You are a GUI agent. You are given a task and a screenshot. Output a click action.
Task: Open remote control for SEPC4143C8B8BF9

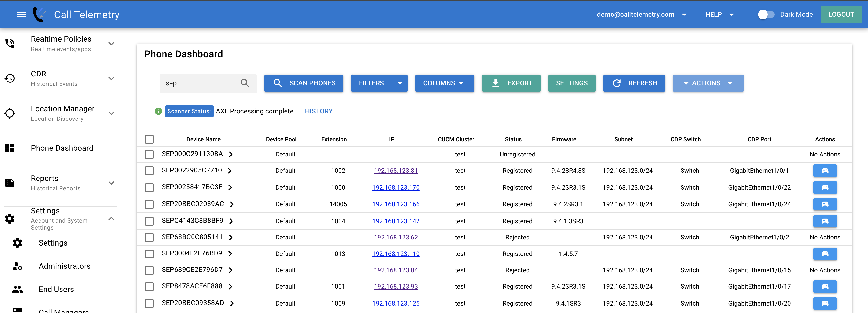[825, 221]
